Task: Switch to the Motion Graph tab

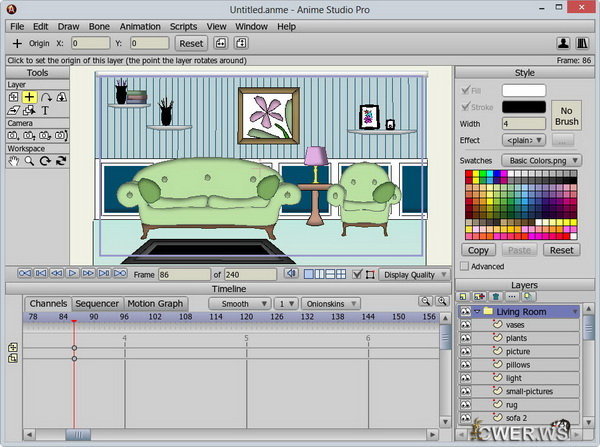Action: [155, 303]
